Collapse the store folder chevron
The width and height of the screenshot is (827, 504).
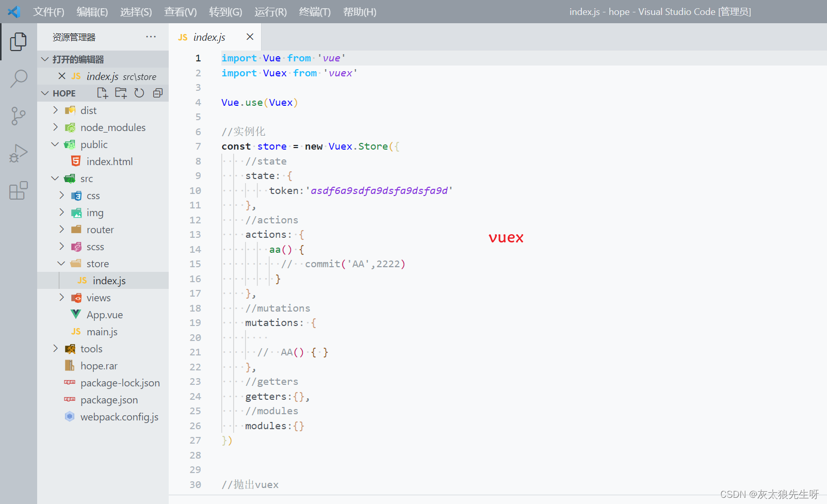pyautogui.click(x=61, y=263)
